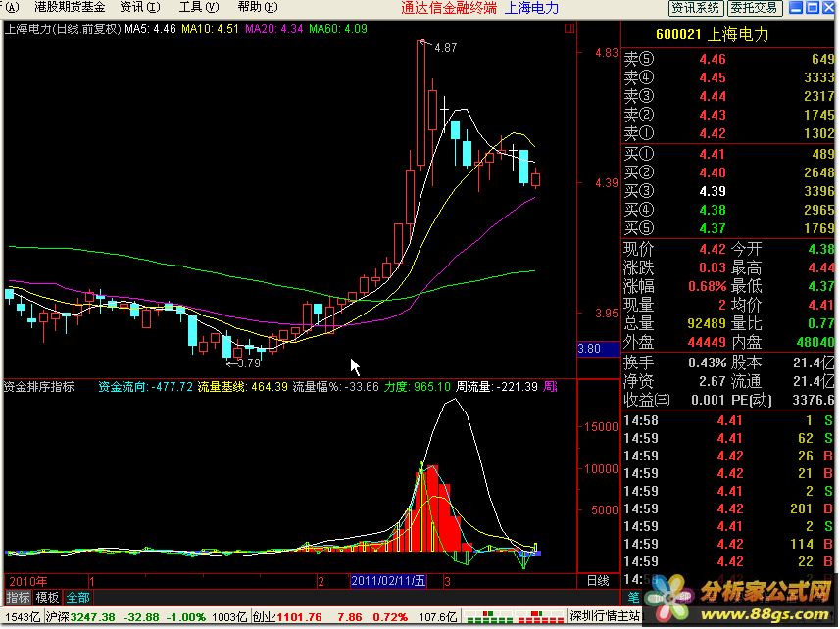Click the 2010年 timeline marker
This screenshot has height=629, width=840.
coord(27,581)
